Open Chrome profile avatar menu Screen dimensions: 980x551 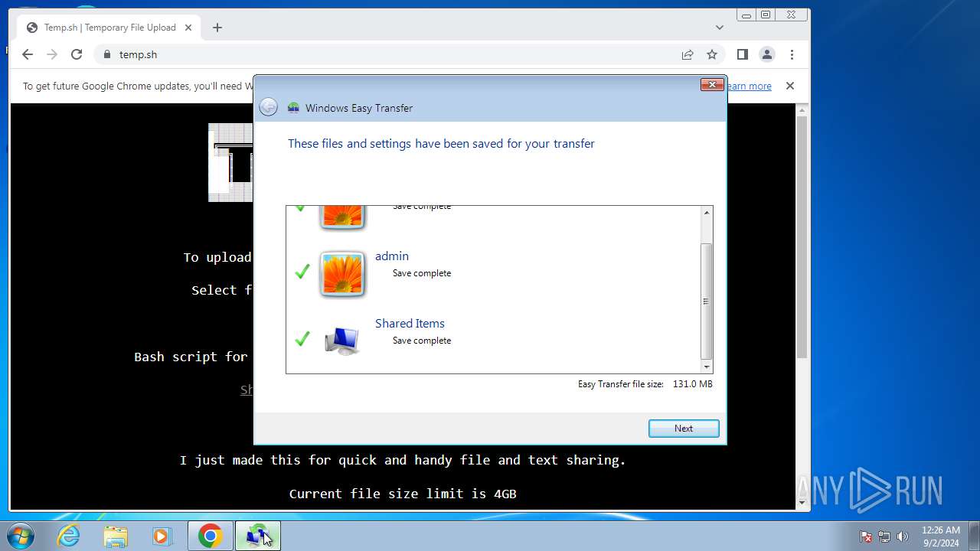pyautogui.click(x=766, y=54)
